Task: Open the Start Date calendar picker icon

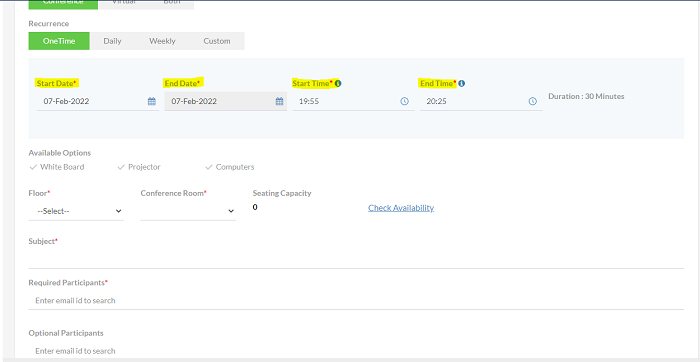Action: 152,101
